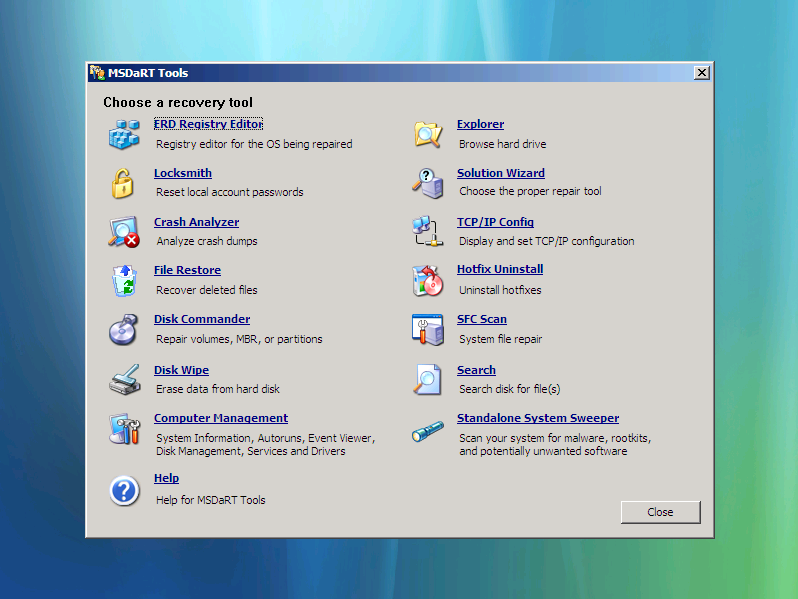Open the Standalone System Sweeper link

(537, 418)
